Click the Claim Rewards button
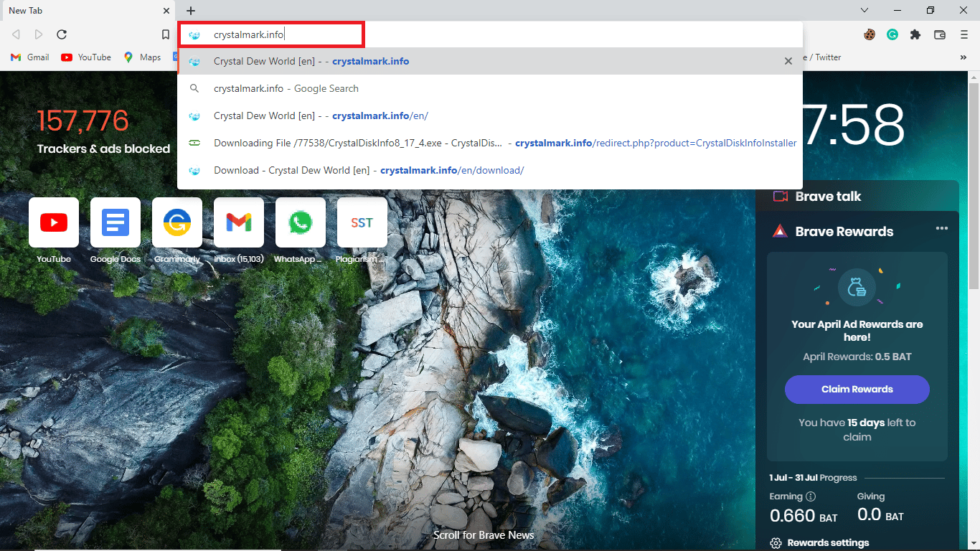This screenshot has height=551, width=980. coord(857,389)
